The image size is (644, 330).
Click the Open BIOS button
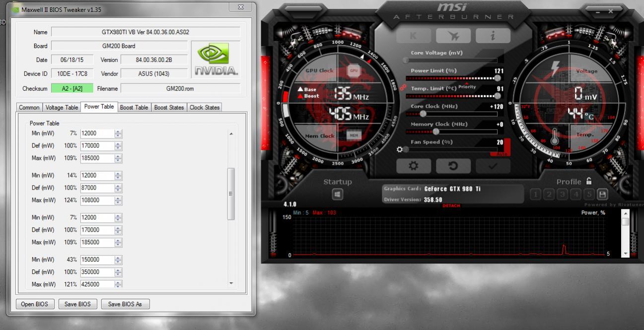click(35, 304)
